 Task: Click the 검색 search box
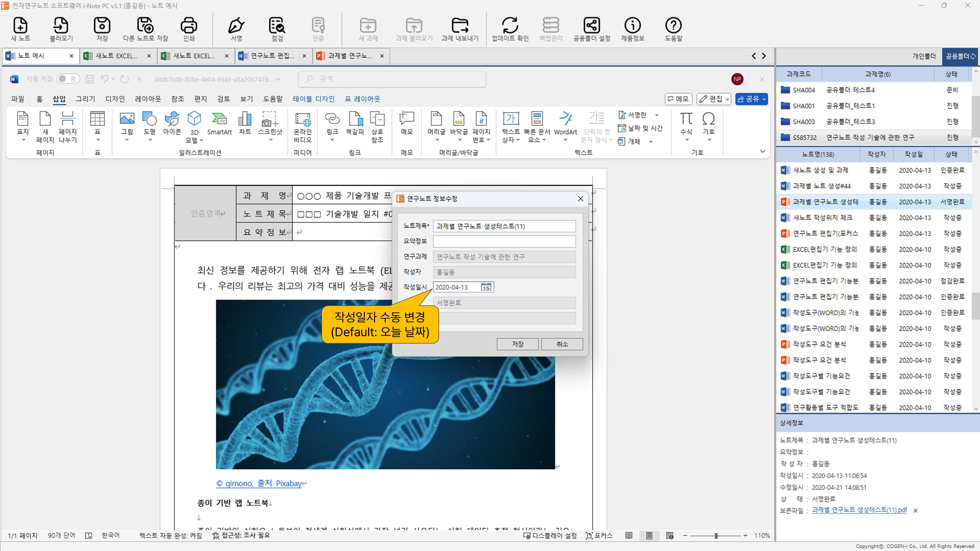tap(392, 79)
